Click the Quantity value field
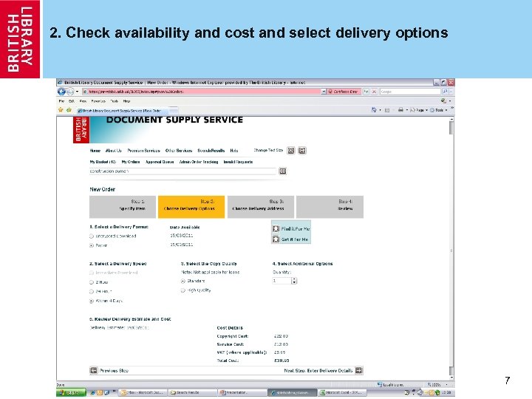The width and height of the screenshot is (532, 399). coord(282,281)
